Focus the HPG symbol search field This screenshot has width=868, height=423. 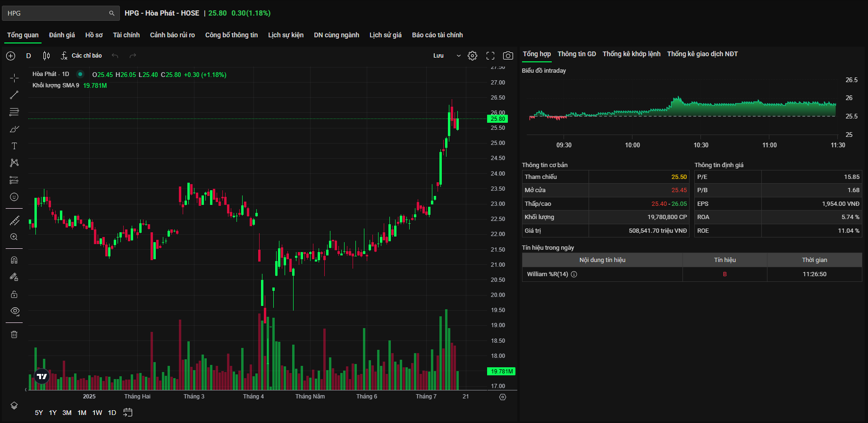pos(61,13)
